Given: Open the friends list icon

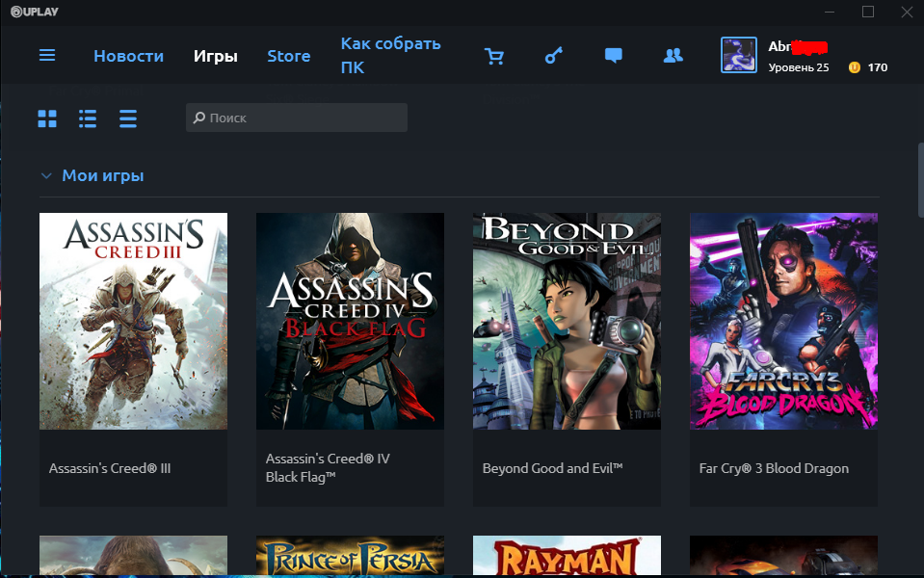Looking at the screenshot, I should (673, 55).
